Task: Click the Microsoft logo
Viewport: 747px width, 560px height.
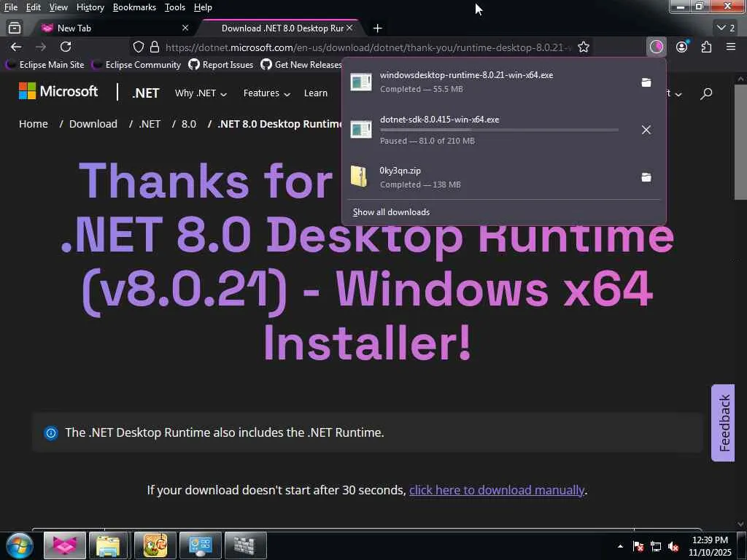Action: (x=58, y=91)
